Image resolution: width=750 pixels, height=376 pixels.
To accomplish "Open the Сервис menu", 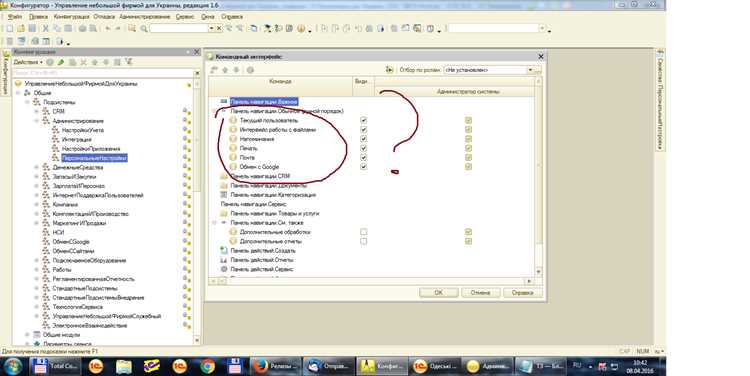I will [185, 17].
